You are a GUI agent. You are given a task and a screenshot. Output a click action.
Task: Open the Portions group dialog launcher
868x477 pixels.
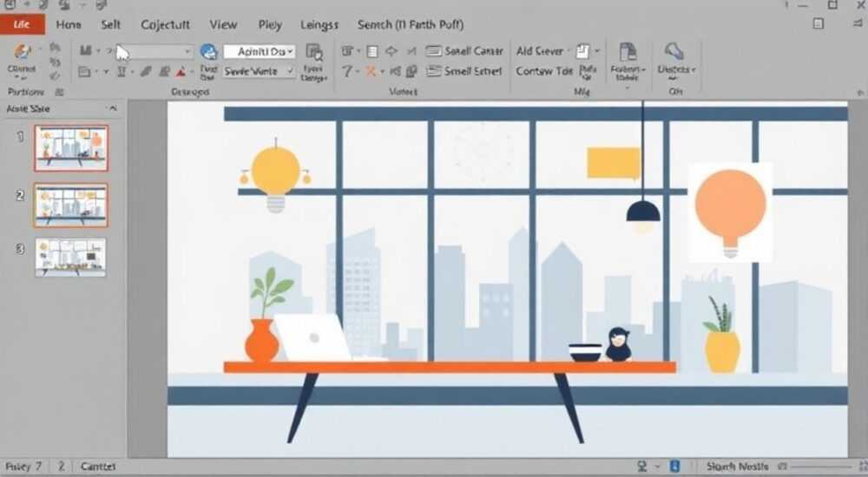point(60,92)
